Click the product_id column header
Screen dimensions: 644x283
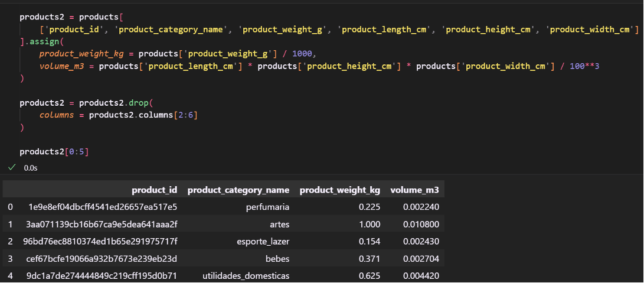pos(154,190)
